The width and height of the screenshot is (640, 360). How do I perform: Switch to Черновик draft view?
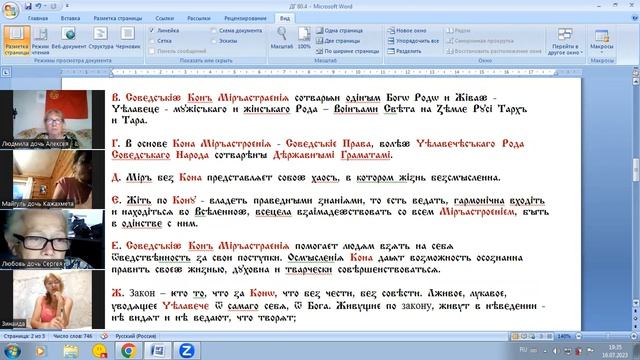(x=128, y=39)
